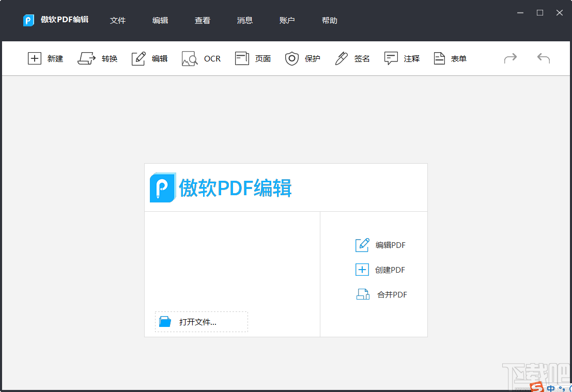Click the redo arrow icon
Screen dimensions: 572x392
(511, 58)
